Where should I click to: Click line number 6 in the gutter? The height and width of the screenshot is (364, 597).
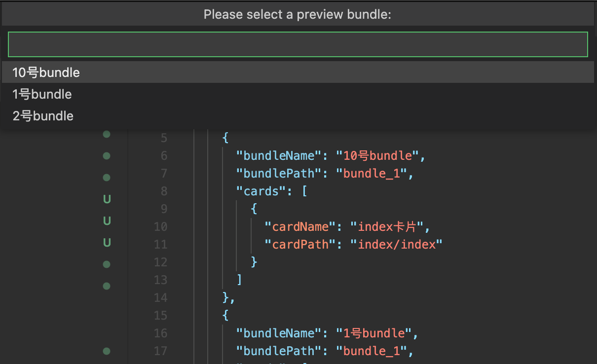pyautogui.click(x=164, y=156)
